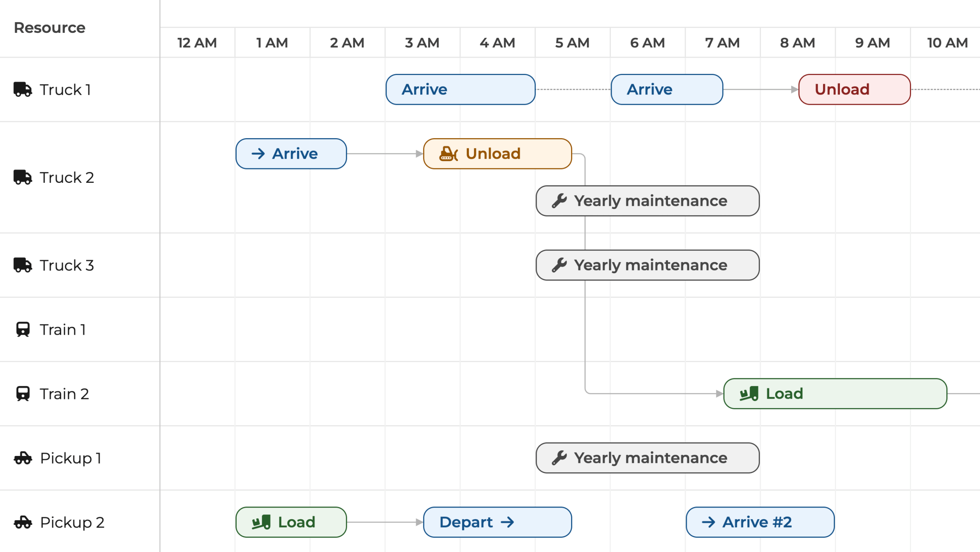Click the wrench icon in Truck 3 maintenance
Viewport: 980px width, 552px height.
(559, 265)
